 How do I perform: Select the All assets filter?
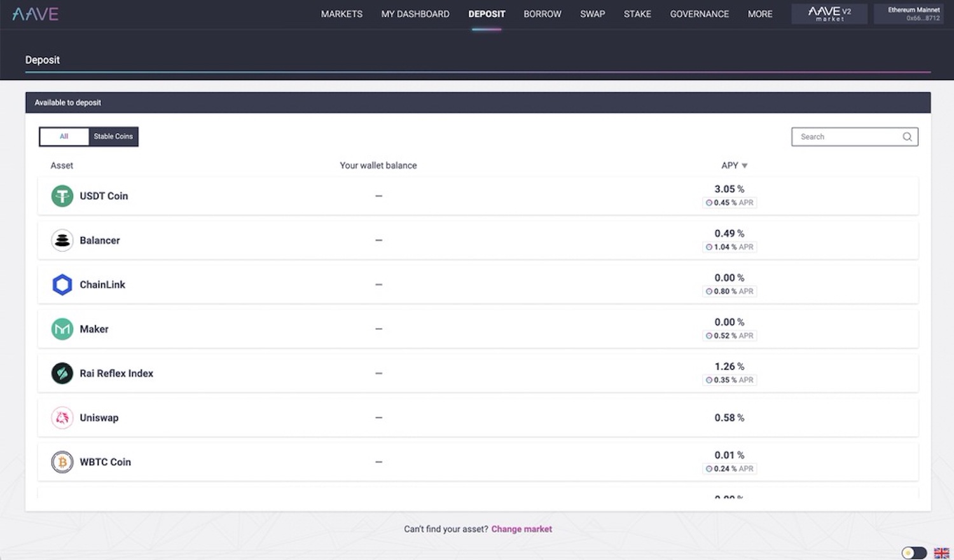coord(64,137)
